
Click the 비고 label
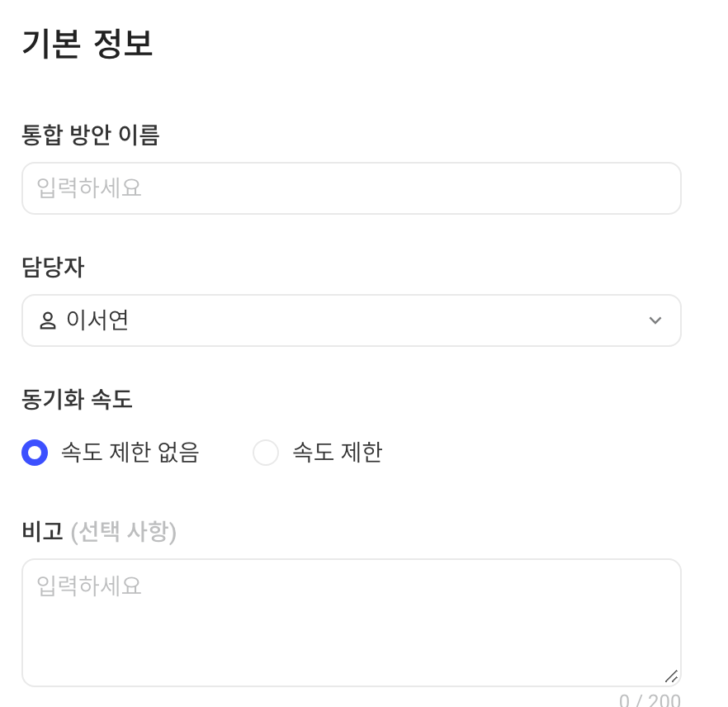(x=42, y=531)
